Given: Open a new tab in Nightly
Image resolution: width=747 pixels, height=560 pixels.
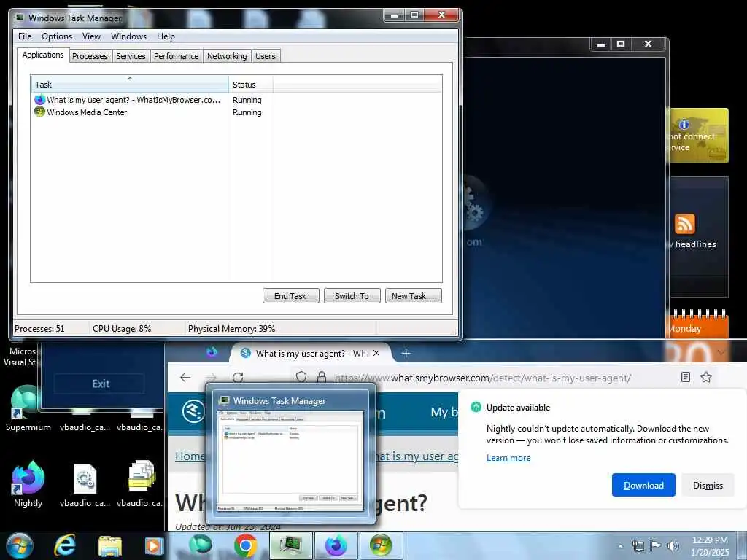Looking at the screenshot, I should (406, 354).
